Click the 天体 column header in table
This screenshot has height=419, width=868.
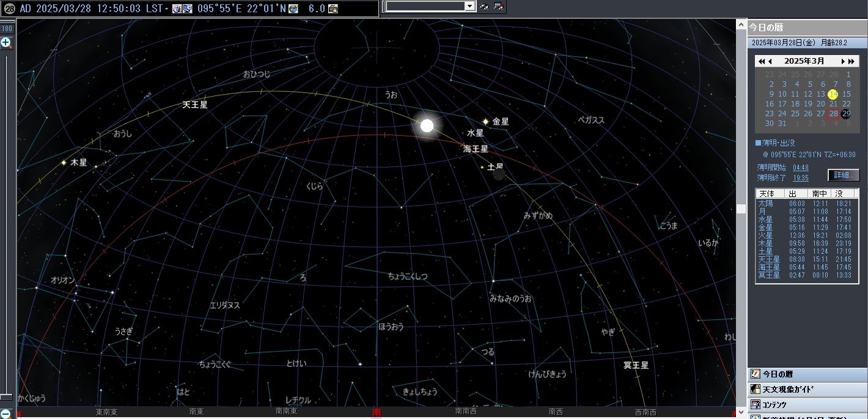[770, 193]
